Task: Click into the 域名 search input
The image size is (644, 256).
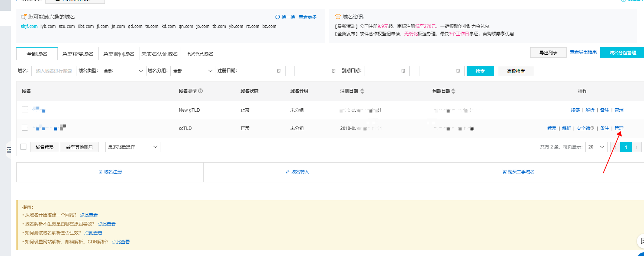Action: 54,71
